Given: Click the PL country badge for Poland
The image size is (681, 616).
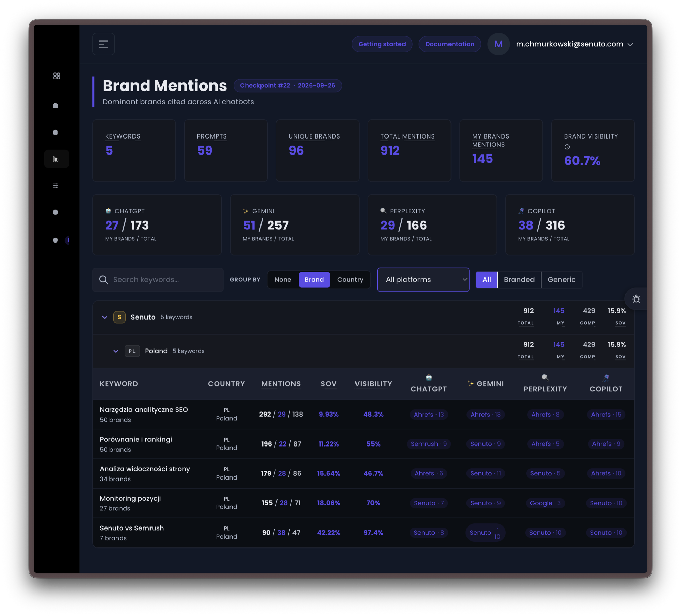Looking at the screenshot, I should [x=132, y=351].
